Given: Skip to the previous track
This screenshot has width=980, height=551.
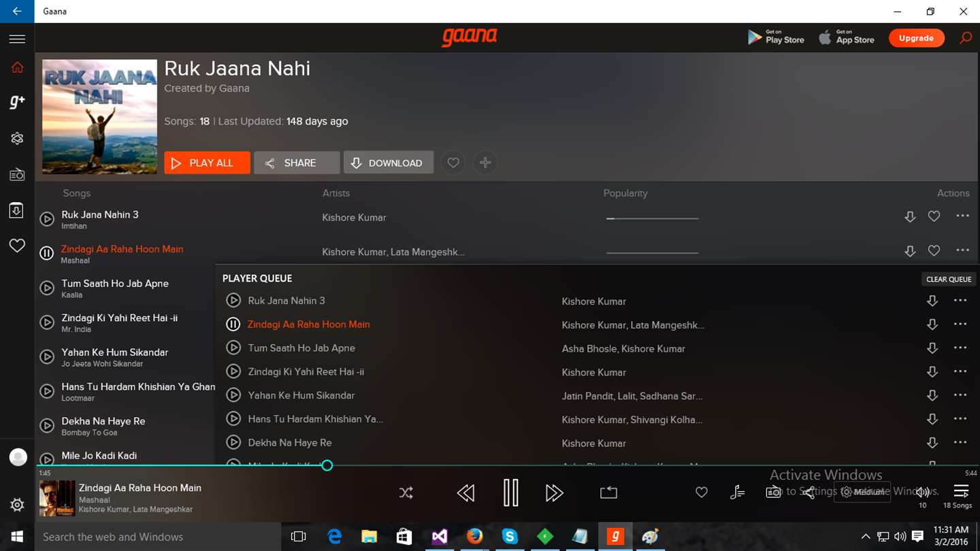Looking at the screenshot, I should (465, 492).
